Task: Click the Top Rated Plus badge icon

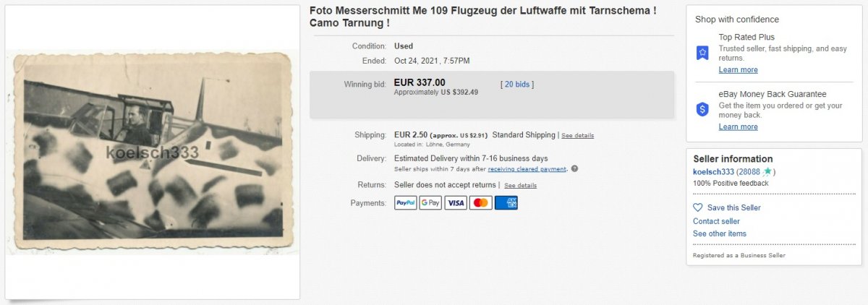Action: (x=702, y=53)
